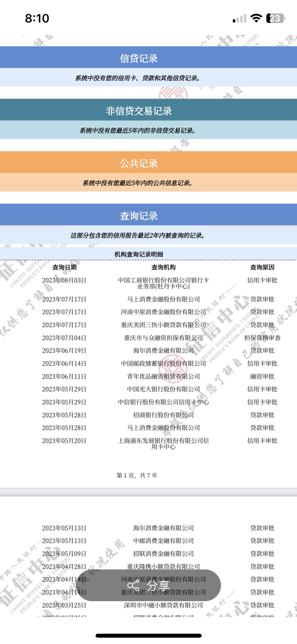297x644 pixels.
Task: Click 贷款审批 in the 2023年04月28日 row
Action: click(x=262, y=567)
